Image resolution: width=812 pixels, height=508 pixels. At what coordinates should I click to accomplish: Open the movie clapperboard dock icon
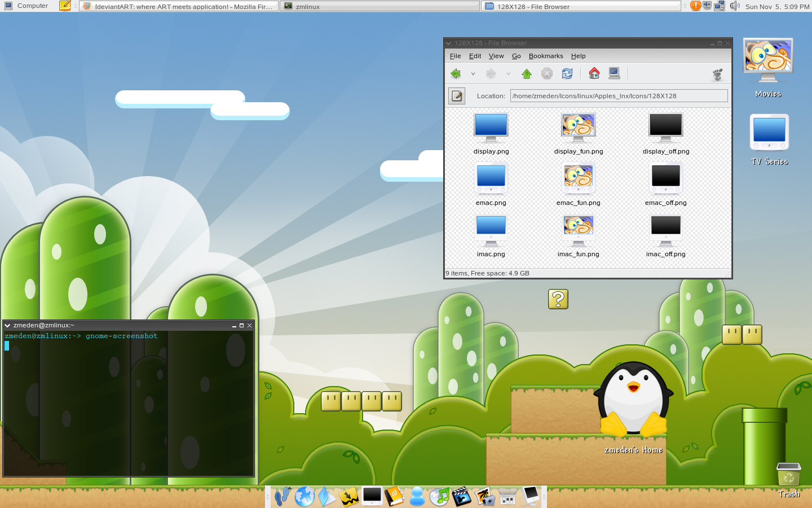click(x=462, y=497)
